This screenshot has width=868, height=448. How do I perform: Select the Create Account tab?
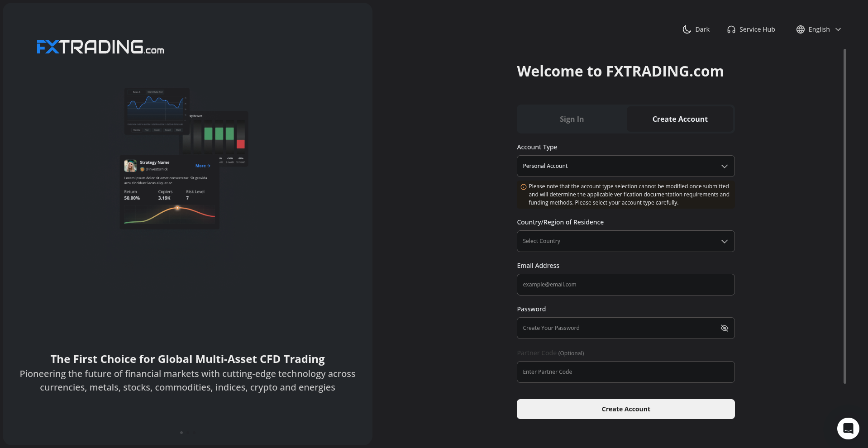680,119
